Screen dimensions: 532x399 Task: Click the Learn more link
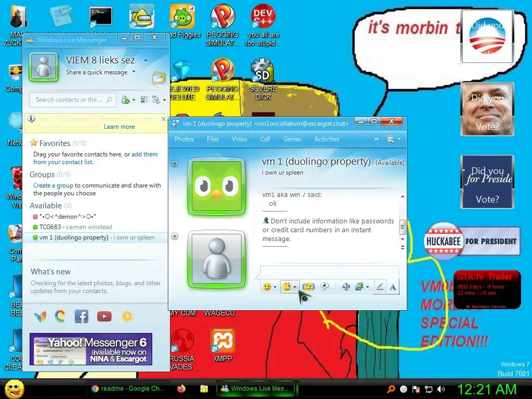119,127
